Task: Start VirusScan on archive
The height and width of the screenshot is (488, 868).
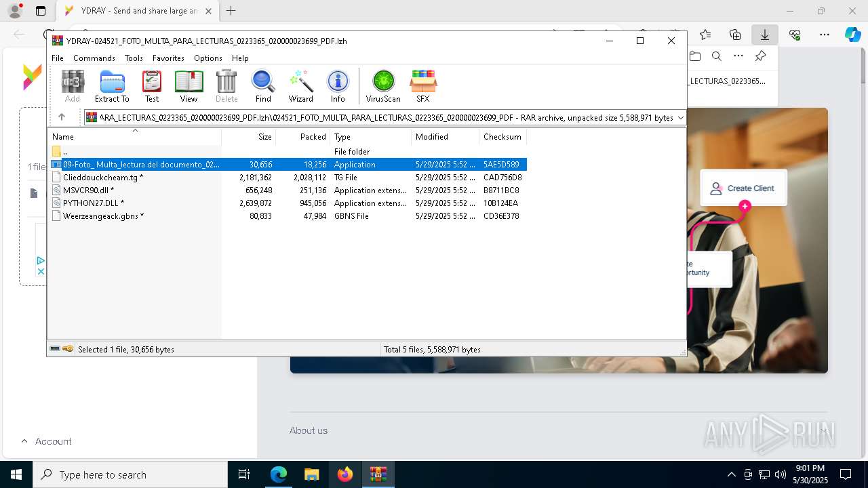Action: coord(383,86)
